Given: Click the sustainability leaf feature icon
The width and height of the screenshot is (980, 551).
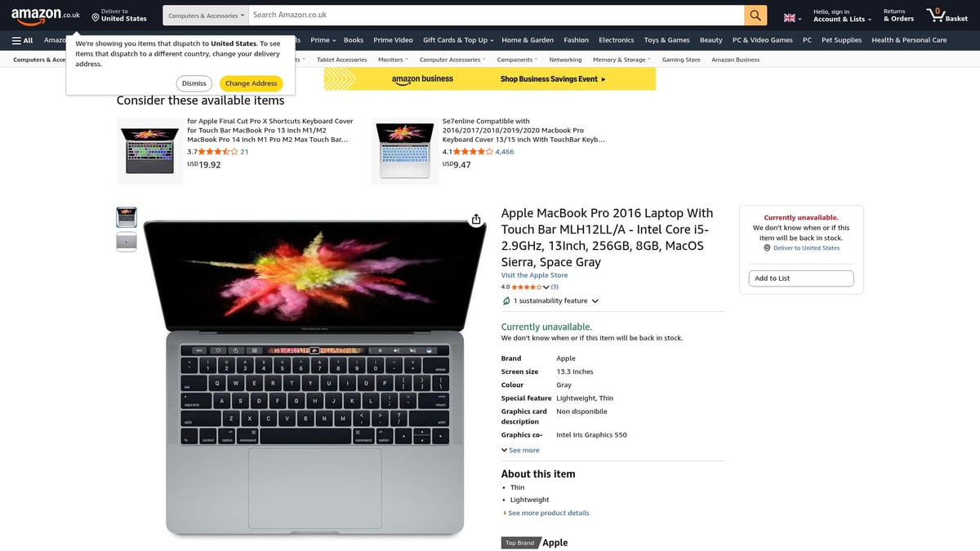Looking at the screenshot, I should pos(506,300).
